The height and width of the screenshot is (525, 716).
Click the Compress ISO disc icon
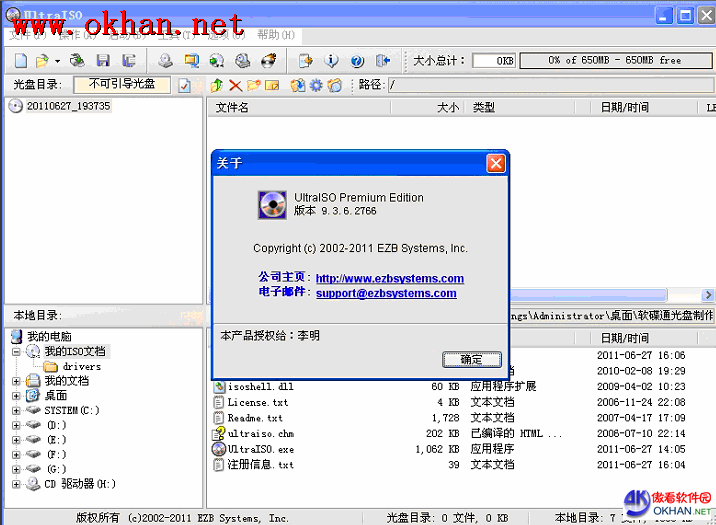click(217, 61)
